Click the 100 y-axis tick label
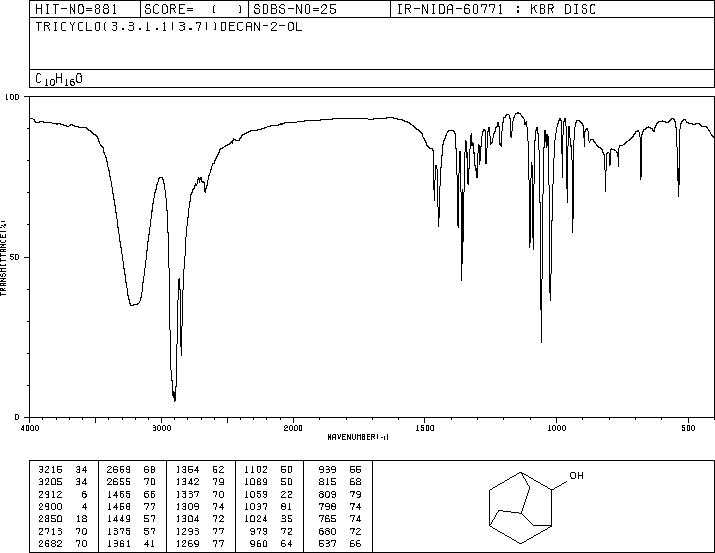The image size is (715, 553). click(x=12, y=97)
